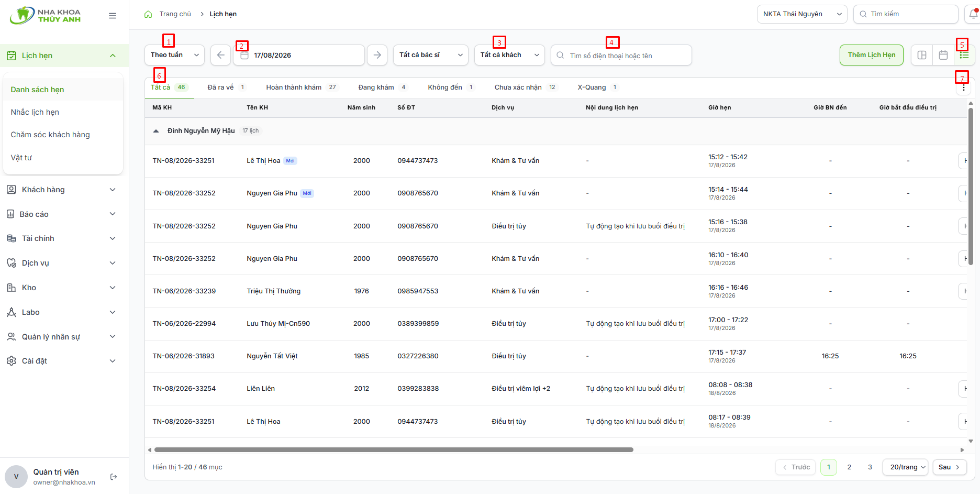Select the list view icon

tap(964, 55)
